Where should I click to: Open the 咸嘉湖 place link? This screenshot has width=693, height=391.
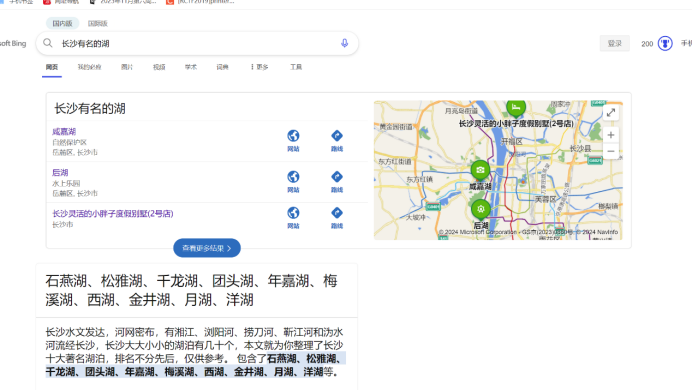click(x=64, y=132)
